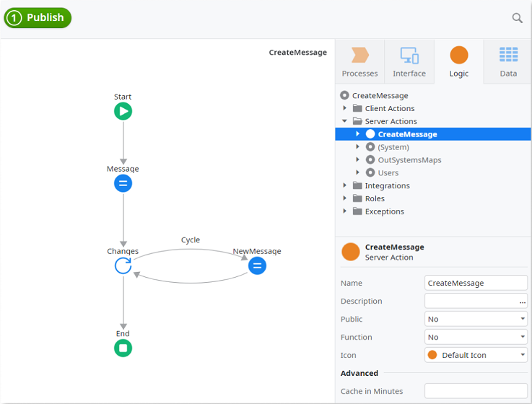Select the End node icon
Image resolution: width=532 pixels, height=404 pixels.
click(x=123, y=348)
